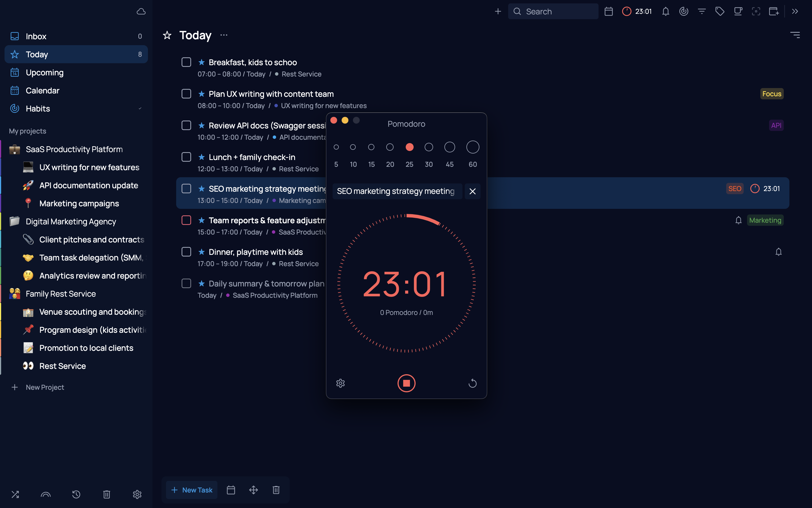
Task: Stop the running Pomodoro timer
Action: pyautogui.click(x=406, y=383)
